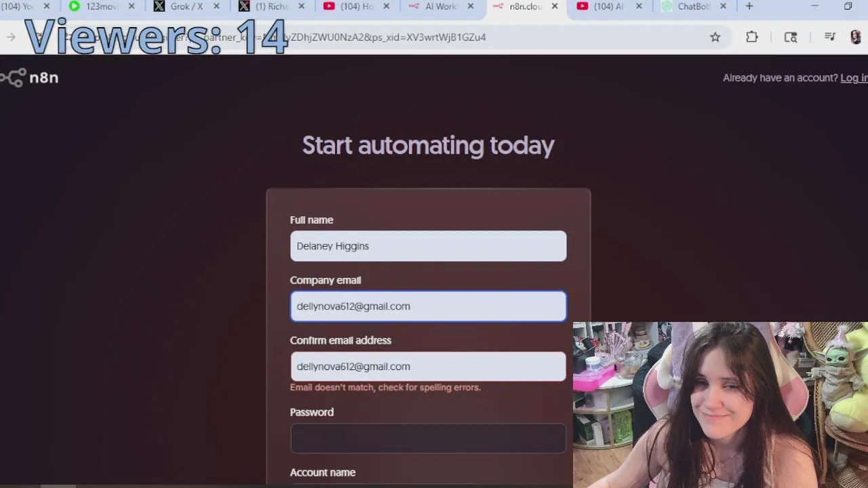Click the Company email input field

(x=428, y=306)
